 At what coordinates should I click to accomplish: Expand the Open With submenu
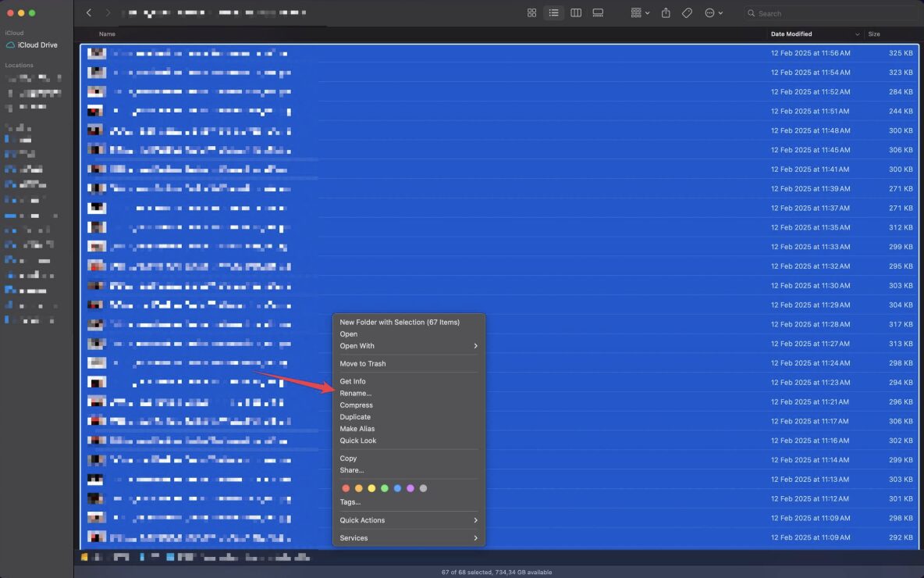(408, 346)
